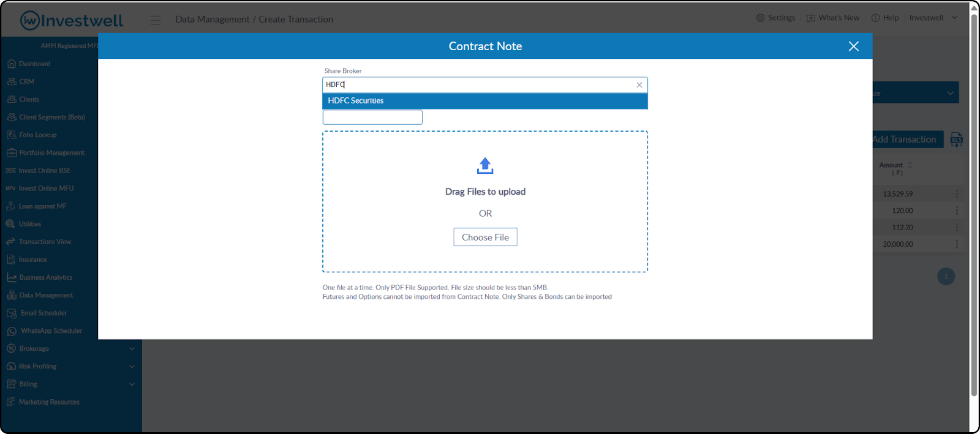The height and width of the screenshot is (434, 980).
Task: Click the Transactions View arrows icon
Action: 10,242
